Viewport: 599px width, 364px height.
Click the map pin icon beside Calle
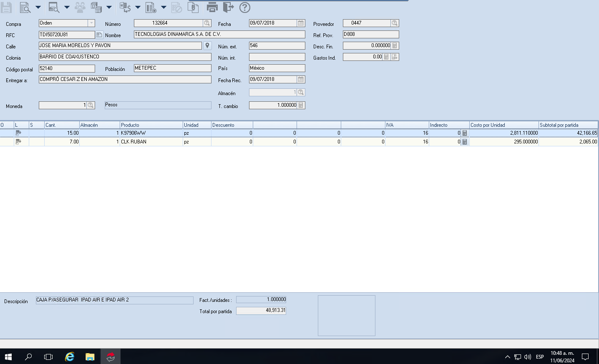(207, 45)
